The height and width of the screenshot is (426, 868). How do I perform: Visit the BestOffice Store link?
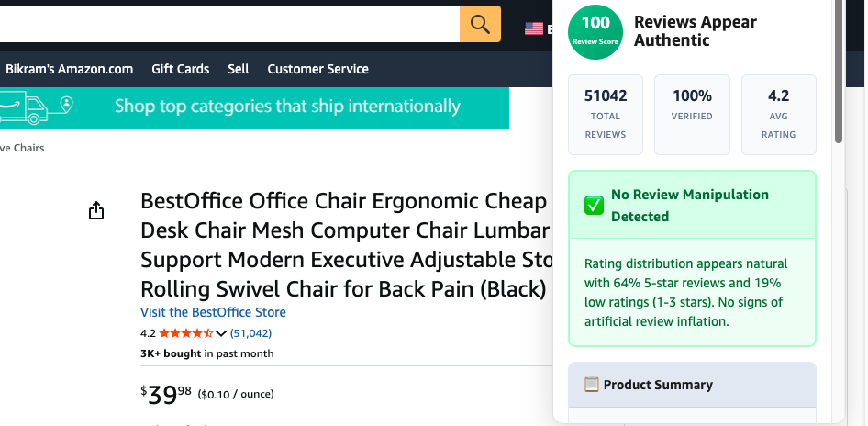click(x=213, y=312)
